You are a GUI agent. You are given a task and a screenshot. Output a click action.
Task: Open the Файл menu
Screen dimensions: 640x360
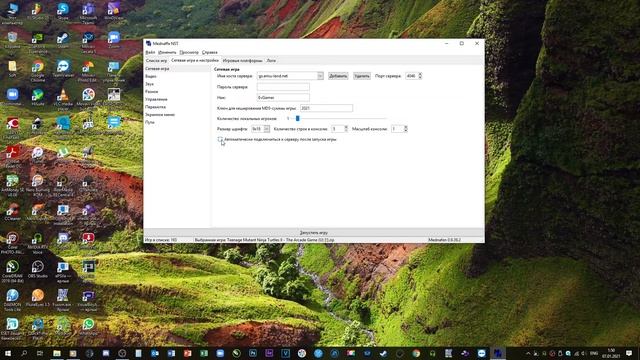coord(150,52)
